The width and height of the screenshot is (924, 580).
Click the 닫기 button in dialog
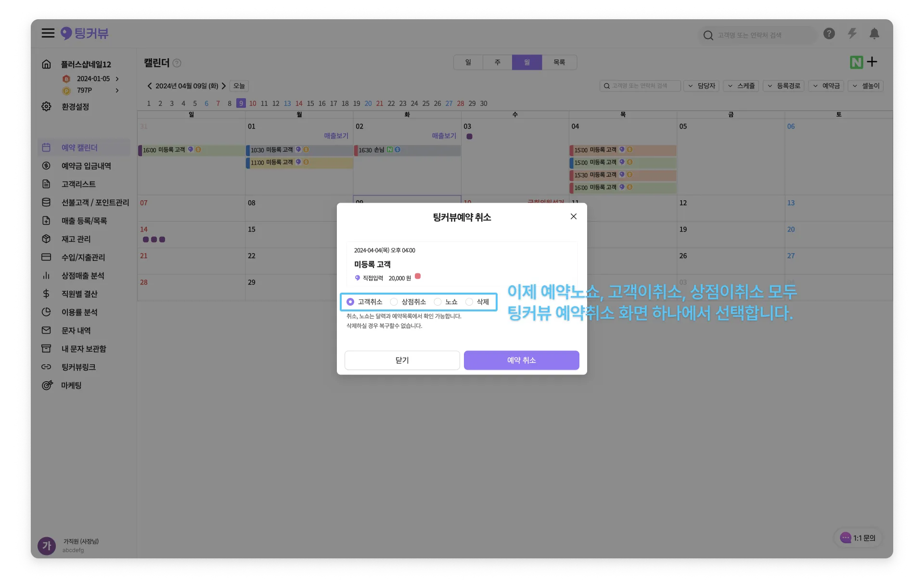[402, 361]
